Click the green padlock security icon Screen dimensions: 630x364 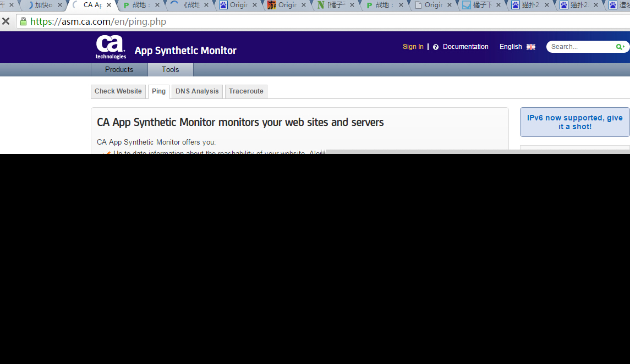coord(23,21)
